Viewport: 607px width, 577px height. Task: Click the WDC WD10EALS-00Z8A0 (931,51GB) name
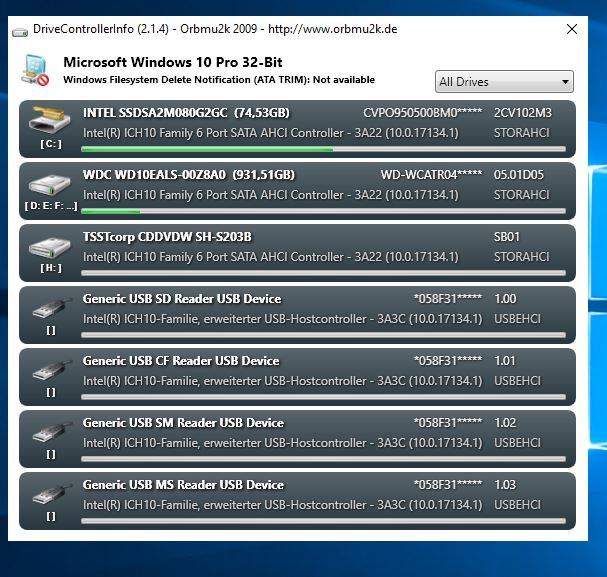point(189,175)
